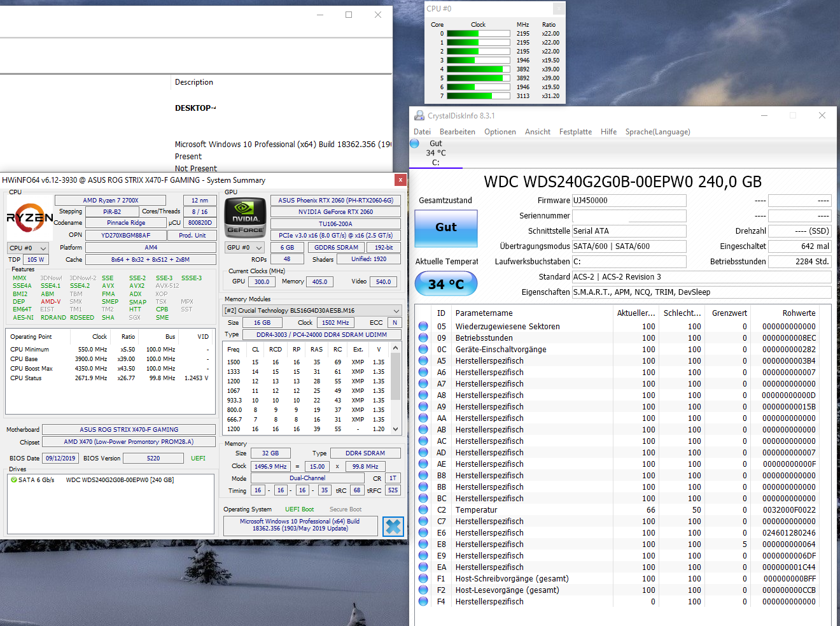Click the Dual-Channel mode field
This screenshot has height=626, width=840.
click(307, 478)
